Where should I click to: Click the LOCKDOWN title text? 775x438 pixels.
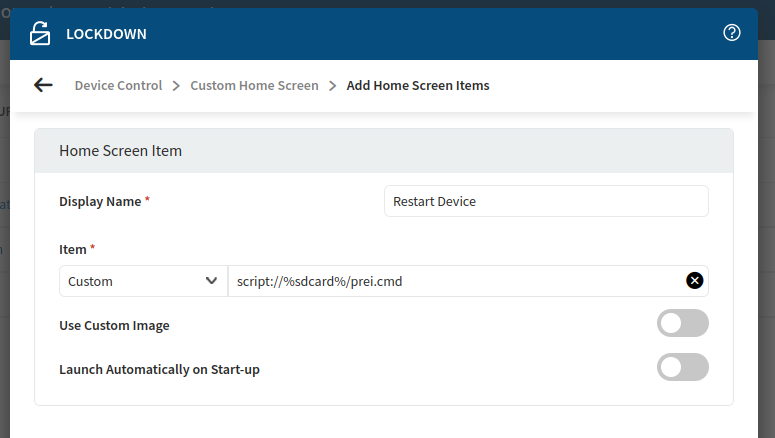click(106, 34)
